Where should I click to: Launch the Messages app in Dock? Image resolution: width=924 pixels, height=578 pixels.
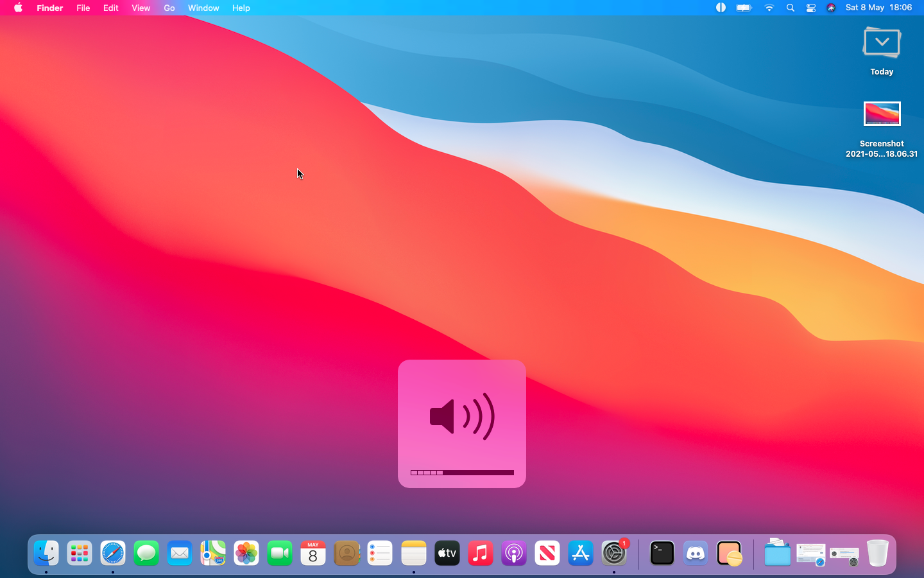[x=146, y=553]
